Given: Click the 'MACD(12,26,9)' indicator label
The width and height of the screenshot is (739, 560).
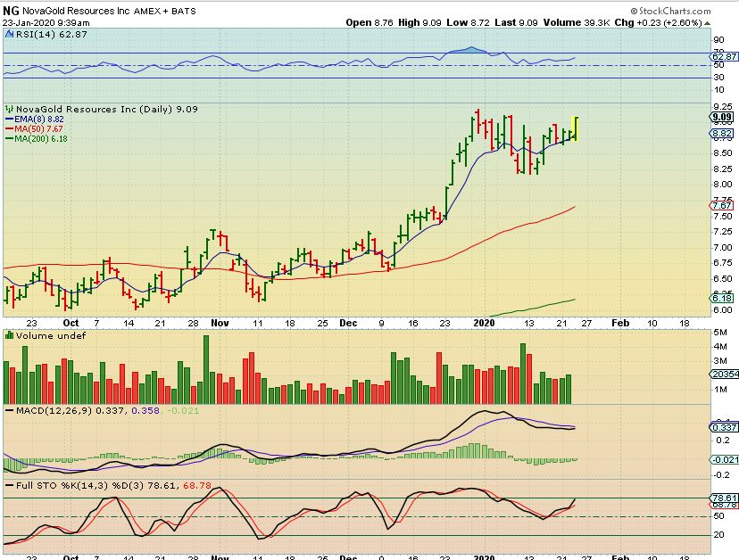Looking at the screenshot, I should 54,411.
